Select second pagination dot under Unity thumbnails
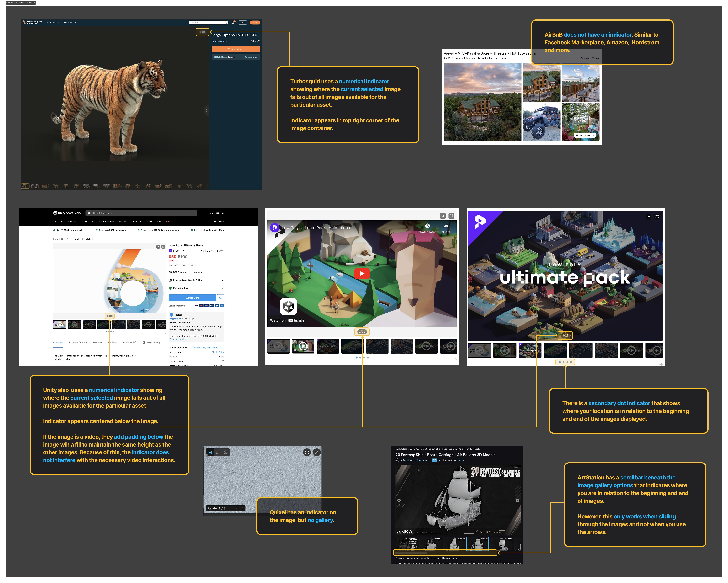This screenshot has height=583, width=728. [x=109, y=331]
